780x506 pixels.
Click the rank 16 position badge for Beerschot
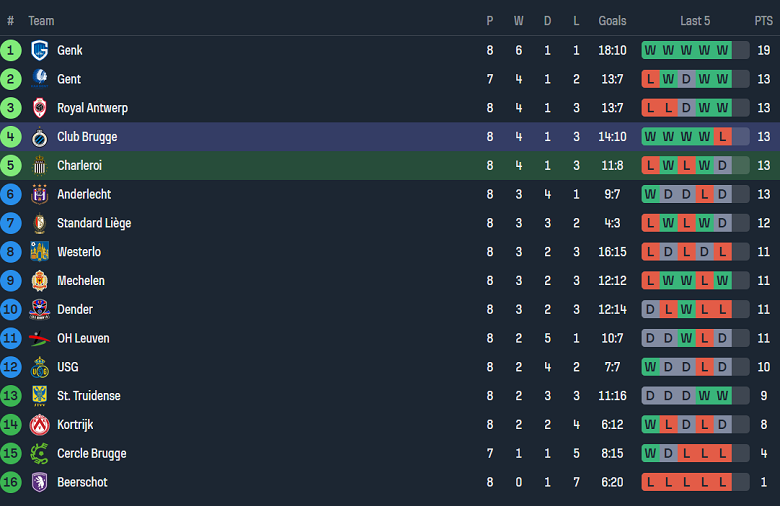[x=11, y=482]
